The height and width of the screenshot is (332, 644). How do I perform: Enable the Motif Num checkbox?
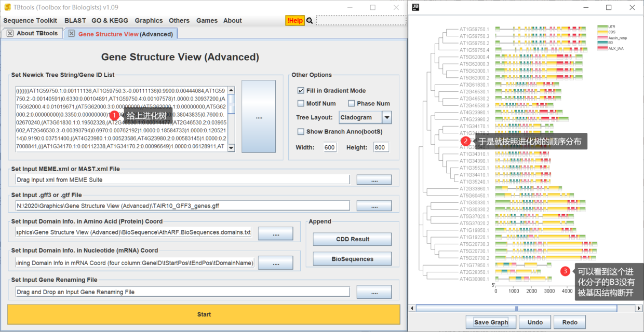pyautogui.click(x=301, y=104)
